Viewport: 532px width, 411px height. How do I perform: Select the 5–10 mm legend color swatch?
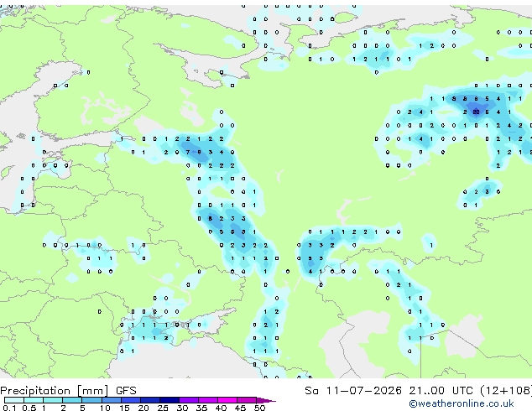pyautogui.click(x=92, y=400)
